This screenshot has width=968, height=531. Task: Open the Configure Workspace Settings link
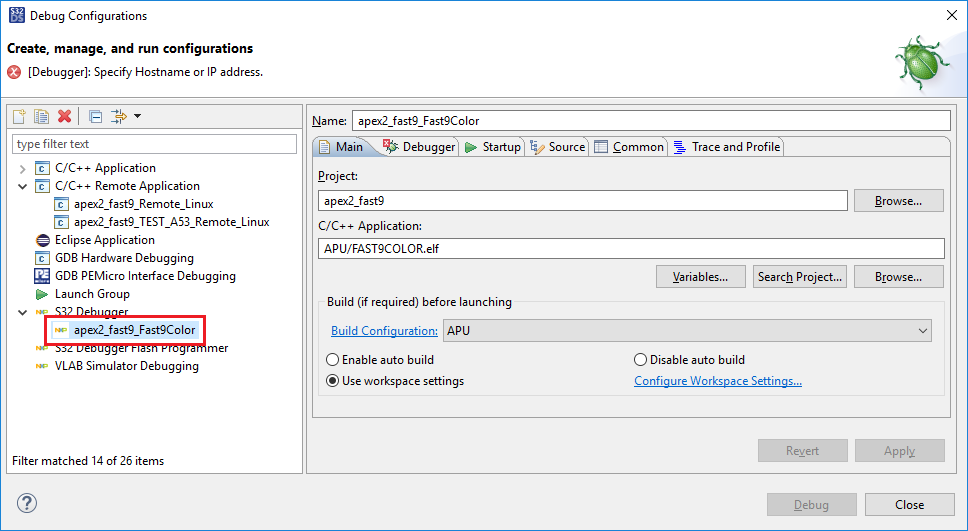click(x=718, y=381)
